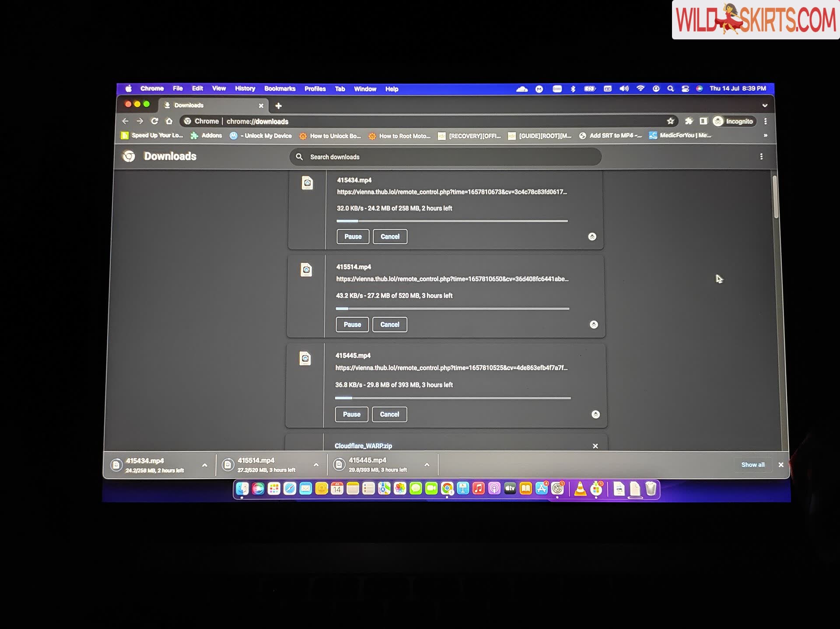Click the circular info icon for 415434.mp4

(591, 236)
